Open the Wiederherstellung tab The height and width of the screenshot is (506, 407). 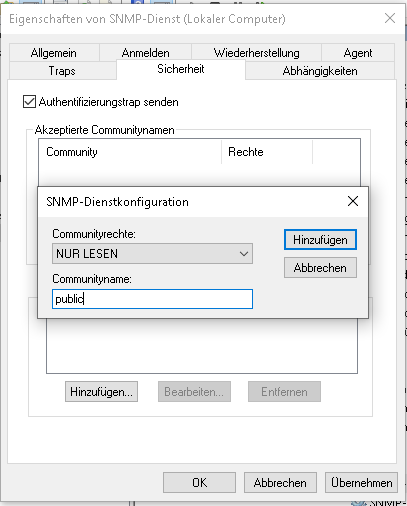pos(256,53)
